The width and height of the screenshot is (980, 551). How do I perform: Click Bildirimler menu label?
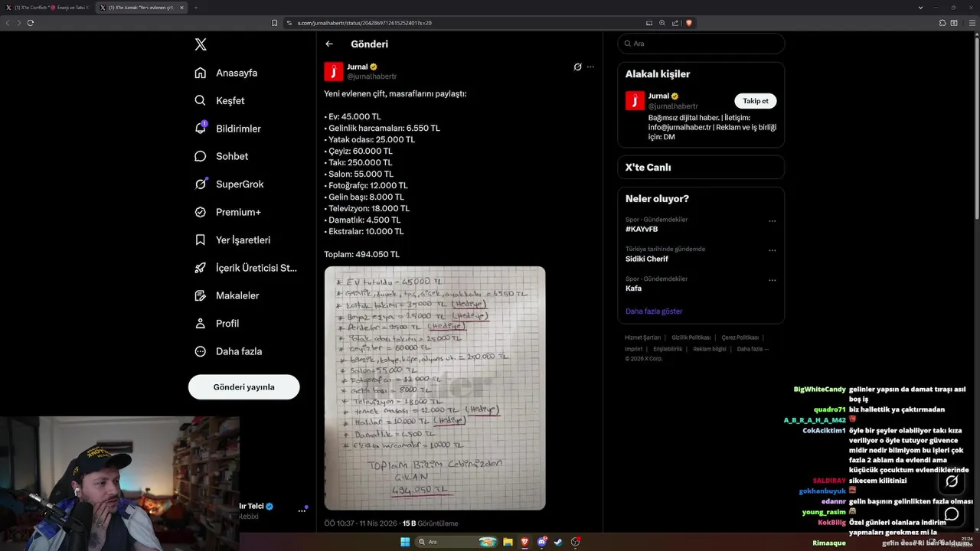click(238, 129)
